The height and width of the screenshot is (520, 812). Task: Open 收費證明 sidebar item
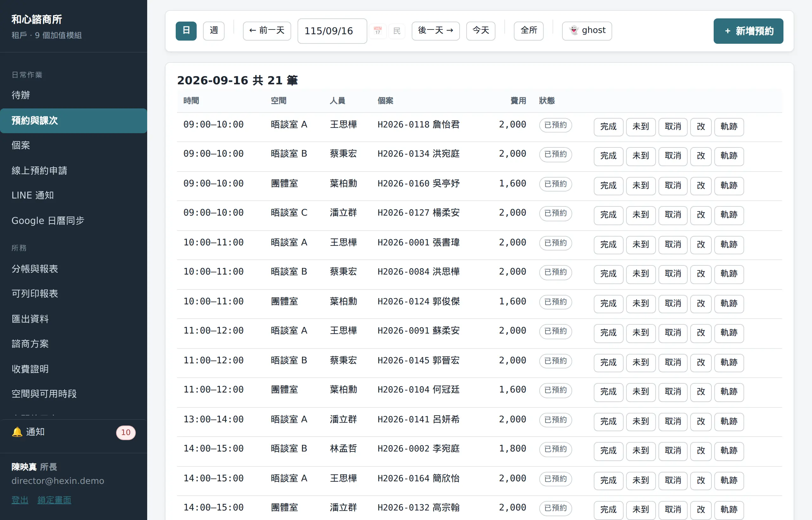pyautogui.click(x=73, y=369)
